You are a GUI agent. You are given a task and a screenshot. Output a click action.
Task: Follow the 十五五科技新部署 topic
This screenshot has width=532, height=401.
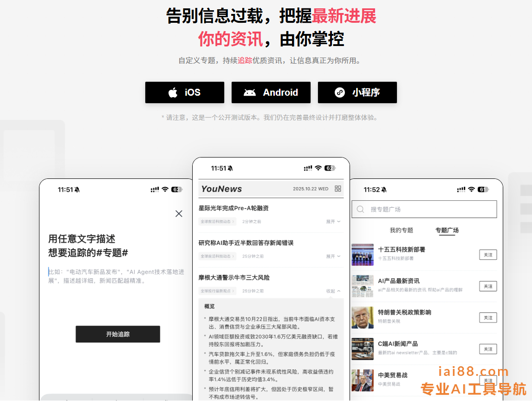pos(488,255)
